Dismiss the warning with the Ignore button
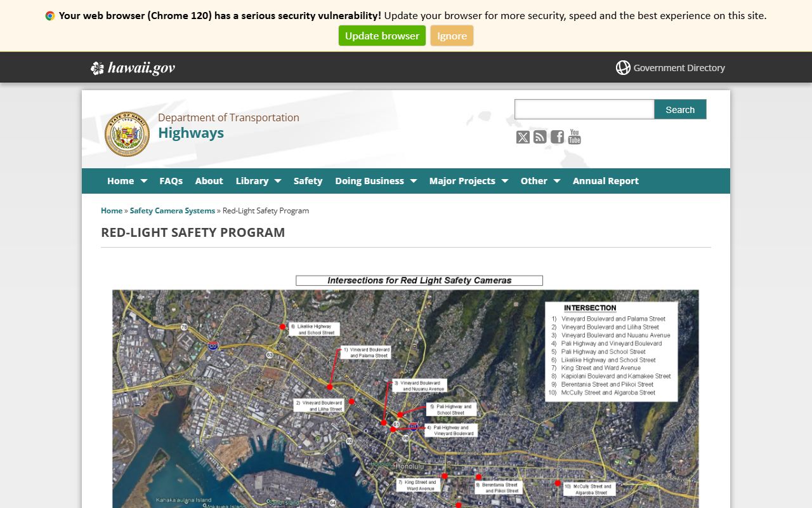Image resolution: width=812 pixels, height=508 pixels. (452, 36)
